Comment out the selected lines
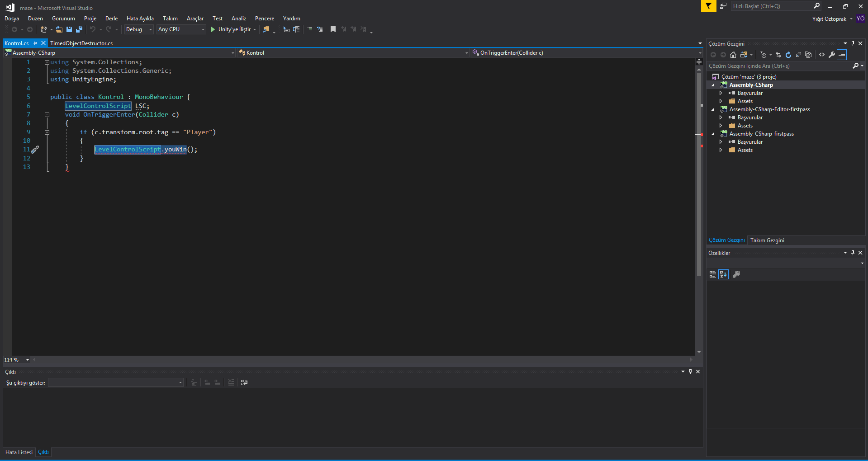This screenshot has width=868, height=461. (x=310, y=29)
